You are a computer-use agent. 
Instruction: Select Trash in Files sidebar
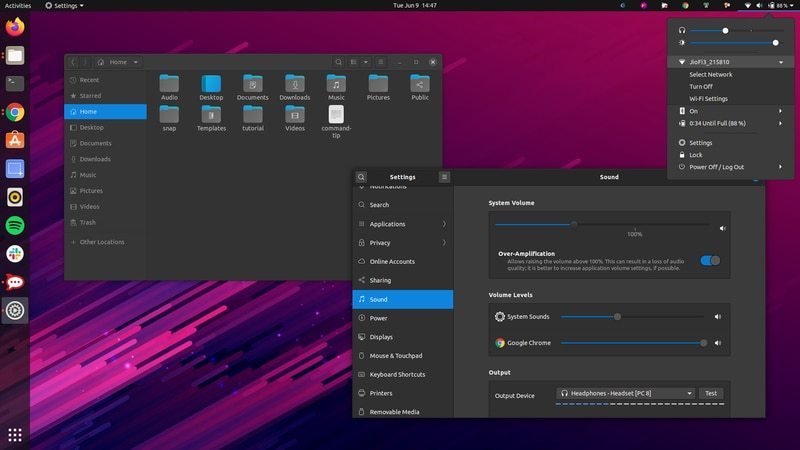[x=88, y=222]
